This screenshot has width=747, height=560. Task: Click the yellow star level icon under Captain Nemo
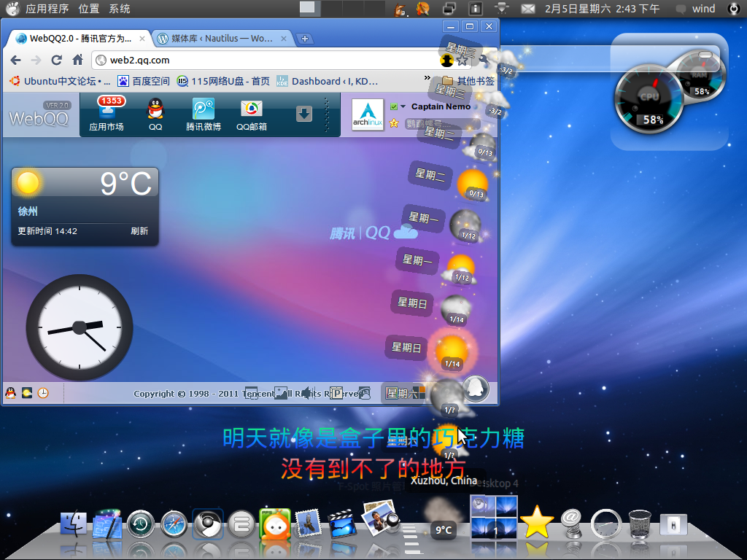click(394, 123)
